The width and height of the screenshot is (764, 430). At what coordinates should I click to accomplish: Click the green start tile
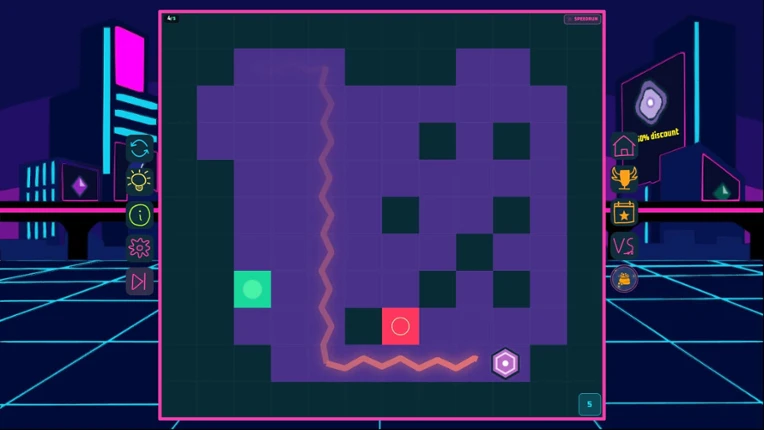[252, 289]
